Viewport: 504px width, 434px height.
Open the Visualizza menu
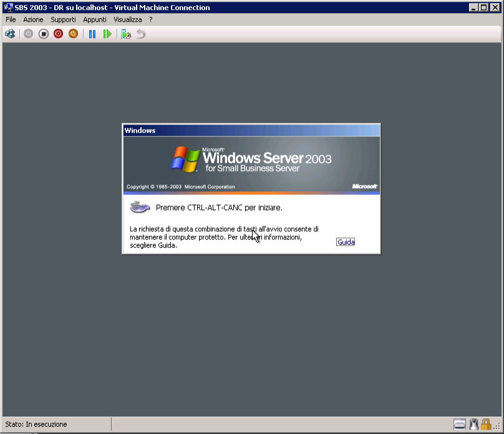(128, 19)
